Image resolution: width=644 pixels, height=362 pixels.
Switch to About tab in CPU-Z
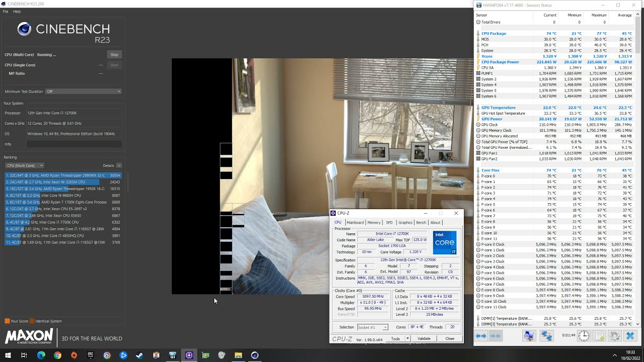click(435, 222)
